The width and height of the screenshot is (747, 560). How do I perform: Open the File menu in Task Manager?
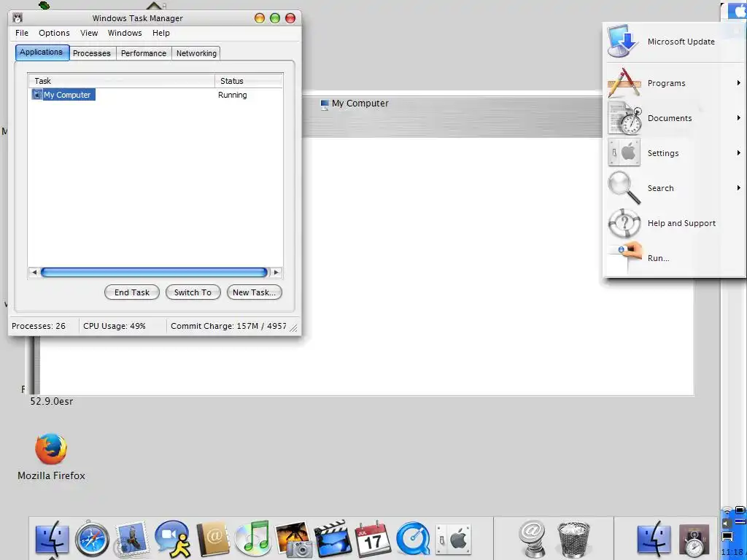pyautogui.click(x=22, y=33)
